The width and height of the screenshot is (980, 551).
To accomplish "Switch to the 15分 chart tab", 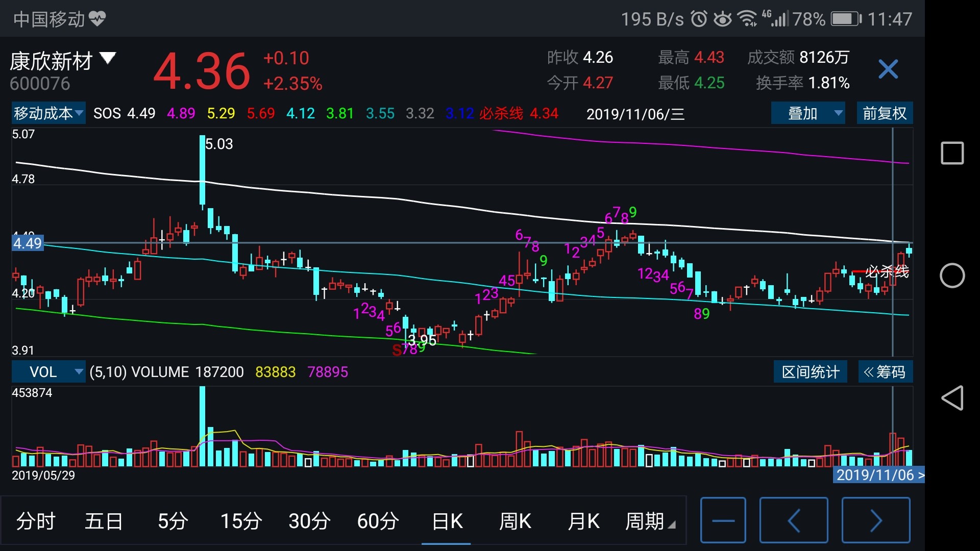I will [x=241, y=521].
